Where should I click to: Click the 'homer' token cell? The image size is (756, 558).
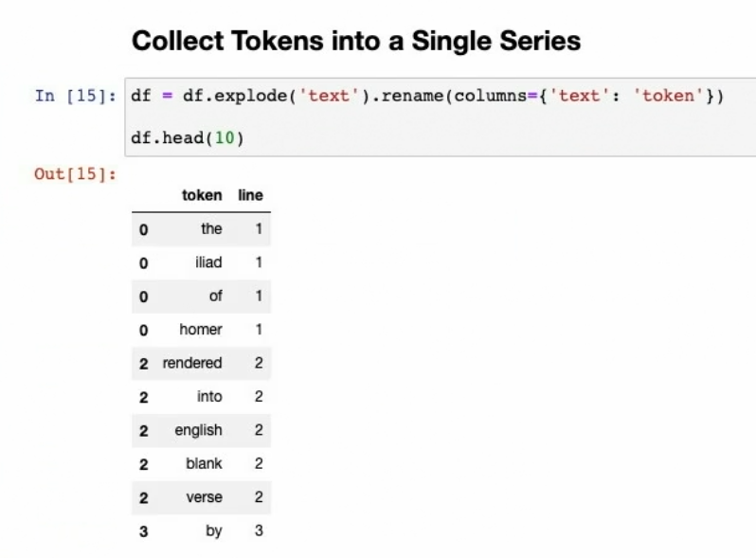click(x=201, y=330)
